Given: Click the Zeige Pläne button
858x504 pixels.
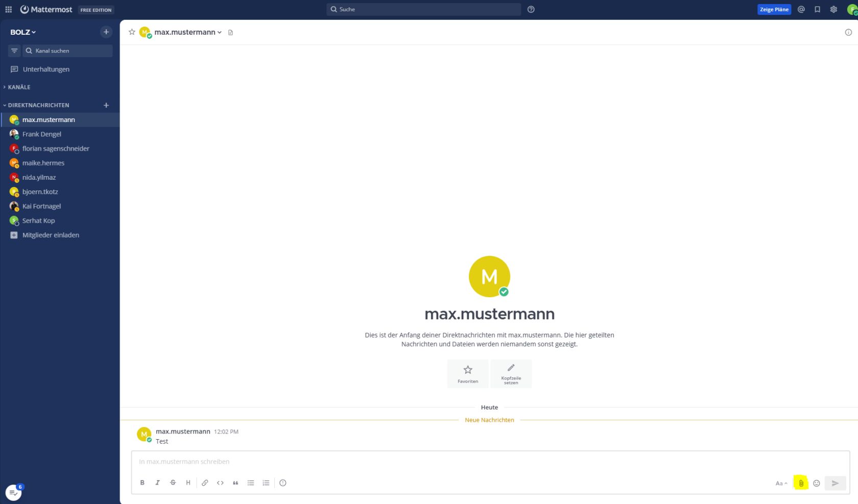Looking at the screenshot, I should tap(774, 9).
